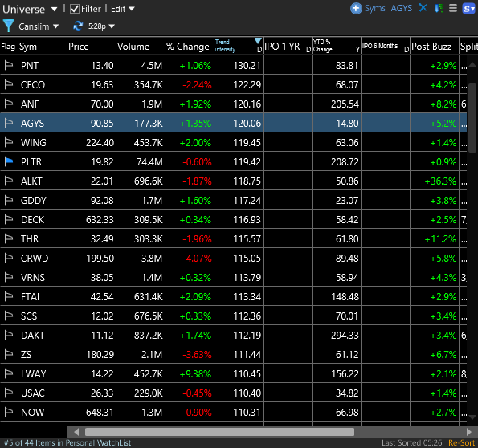The image size is (478, 448).
Task: Click the AGYS symbol in top toolbar
Action: (401, 8)
